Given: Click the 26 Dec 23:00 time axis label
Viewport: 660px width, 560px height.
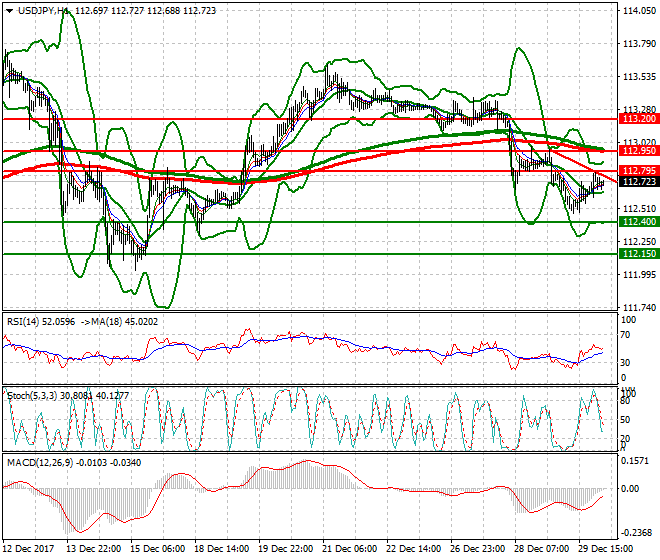Looking at the screenshot, I should click(x=477, y=549).
